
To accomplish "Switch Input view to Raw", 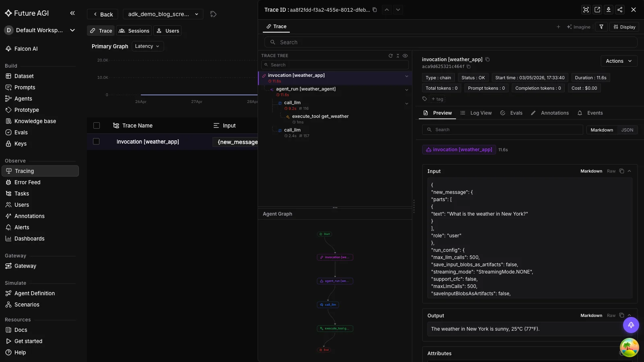I will pyautogui.click(x=611, y=171).
